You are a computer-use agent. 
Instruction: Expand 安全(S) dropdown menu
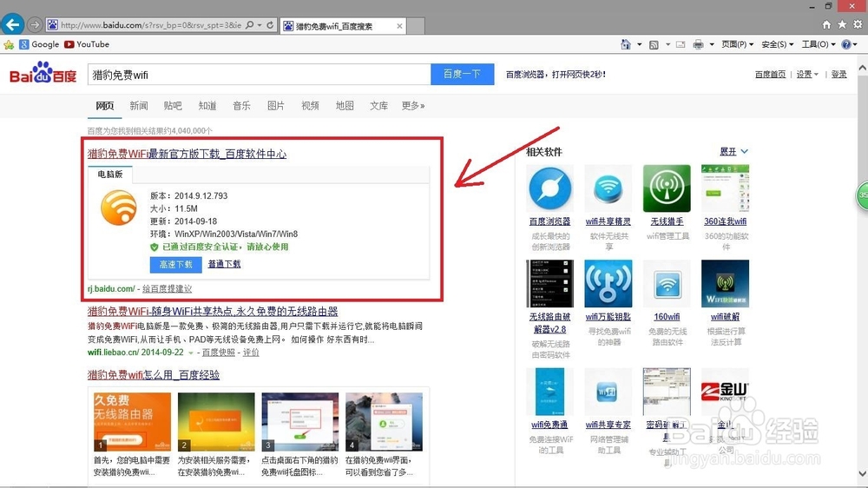(x=777, y=44)
